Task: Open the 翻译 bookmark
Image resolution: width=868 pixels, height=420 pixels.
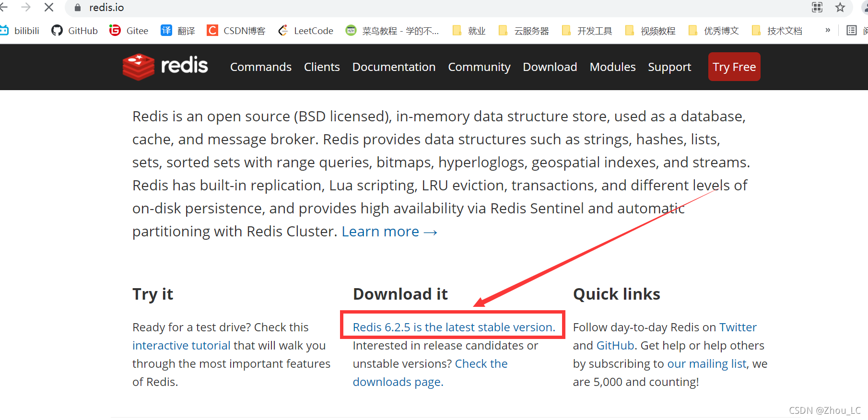Action: [178, 31]
